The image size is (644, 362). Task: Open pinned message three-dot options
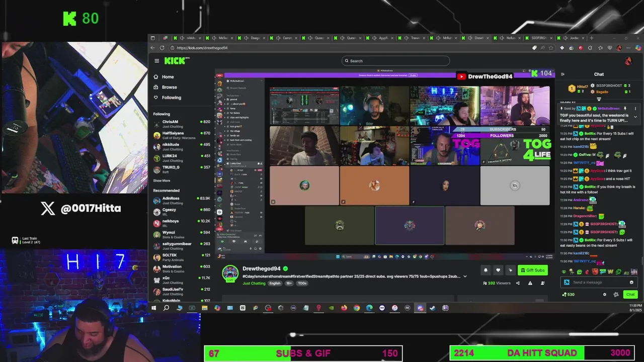635,109
